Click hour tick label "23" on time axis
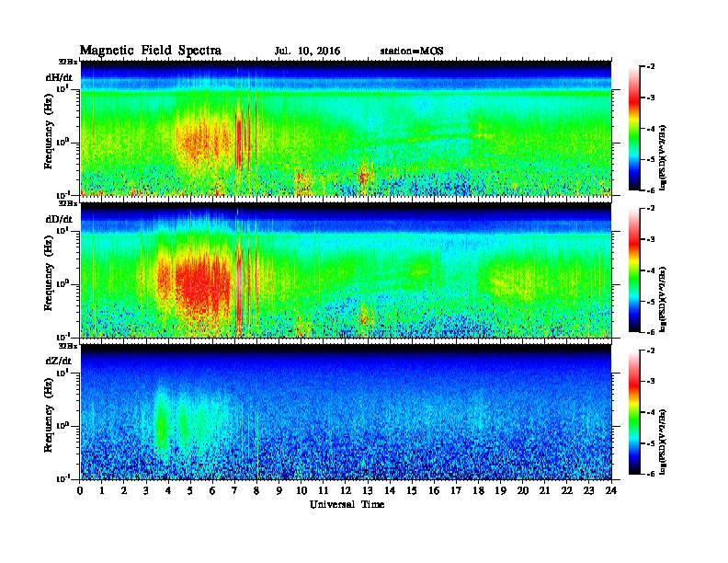 (588, 490)
